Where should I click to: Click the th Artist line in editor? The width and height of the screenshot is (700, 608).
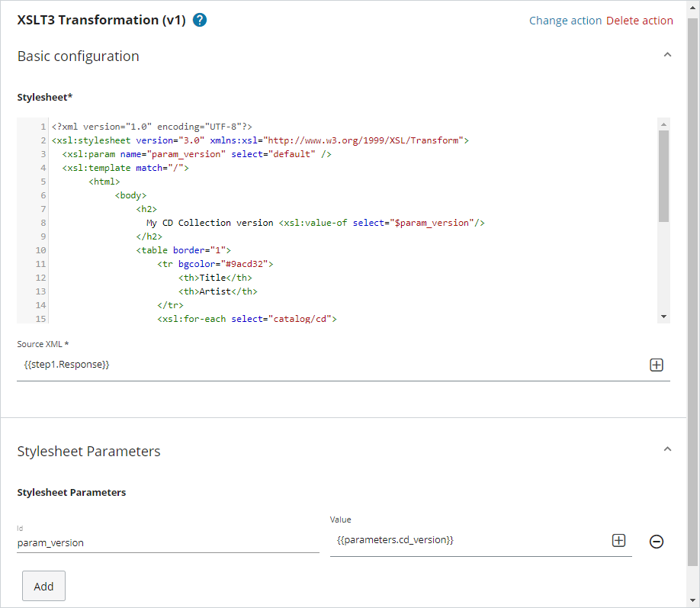218,291
